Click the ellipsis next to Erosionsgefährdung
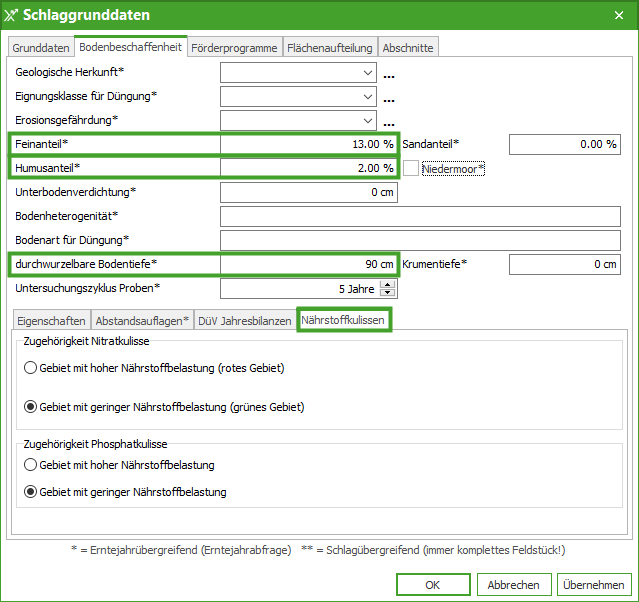The height and width of the screenshot is (602, 639). pyautogui.click(x=389, y=122)
